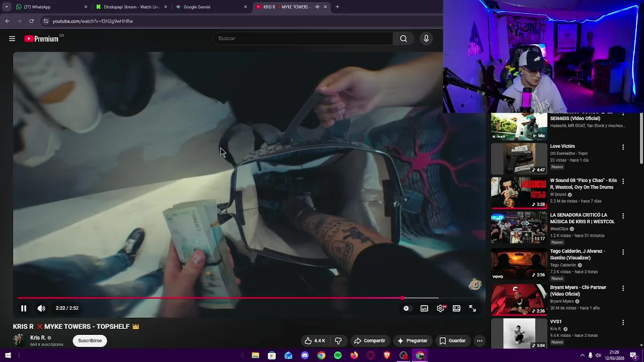Open the Windows Start menu

tap(8, 355)
